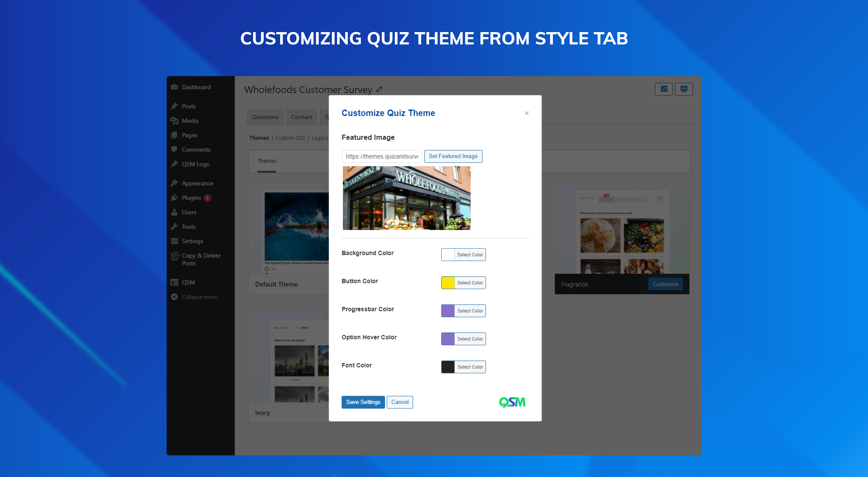868x477 pixels.
Task: Open Select Color for Option Hover Color
Action: (470, 339)
